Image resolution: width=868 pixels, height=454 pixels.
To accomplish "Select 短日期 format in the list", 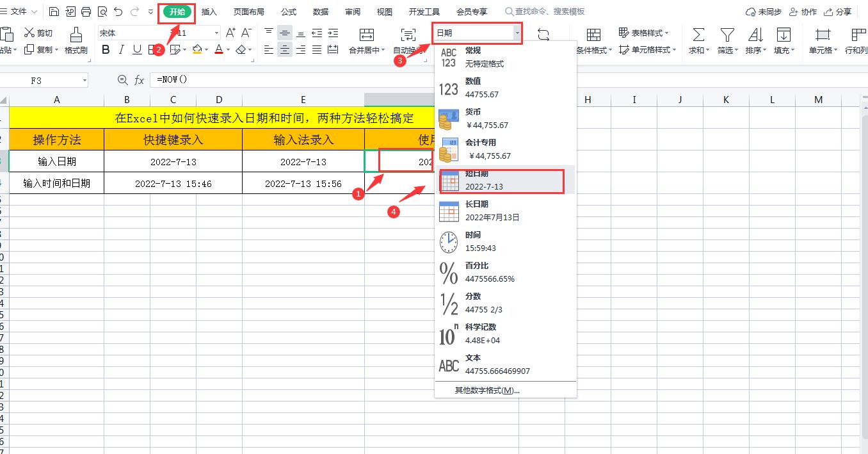I will [505, 181].
